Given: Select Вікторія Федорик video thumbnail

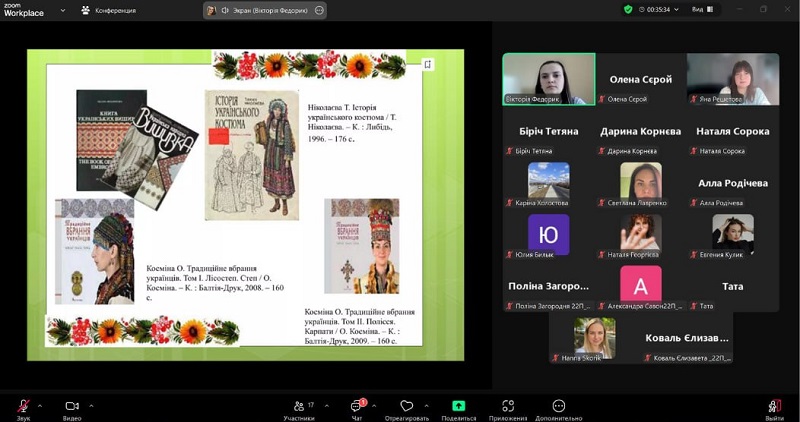Looking at the screenshot, I should (x=548, y=79).
